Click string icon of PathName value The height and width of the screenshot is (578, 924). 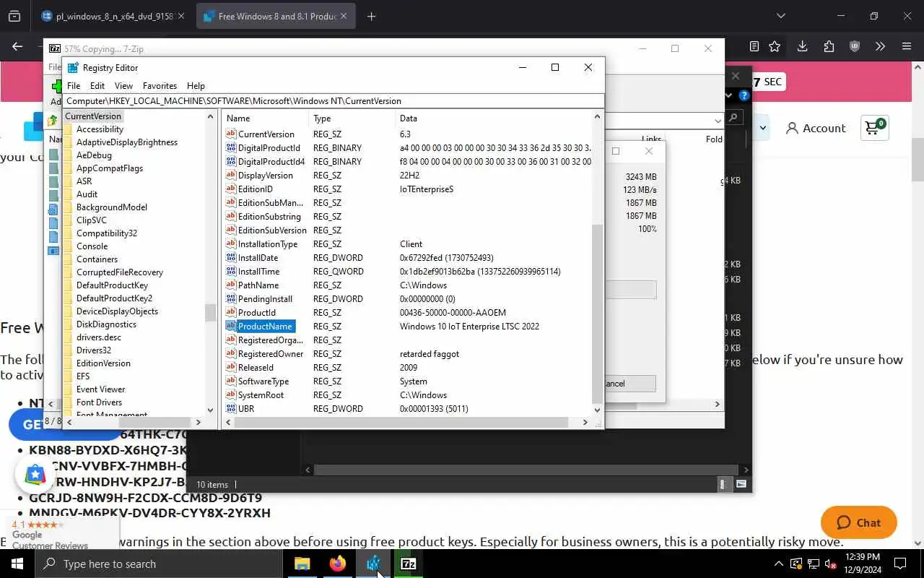click(231, 285)
